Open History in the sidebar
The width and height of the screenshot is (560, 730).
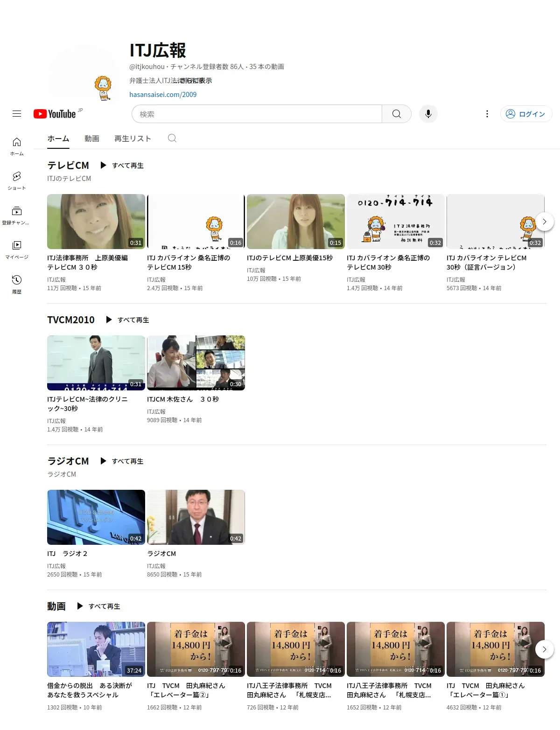pyautogui.click(x=17, y=285)
